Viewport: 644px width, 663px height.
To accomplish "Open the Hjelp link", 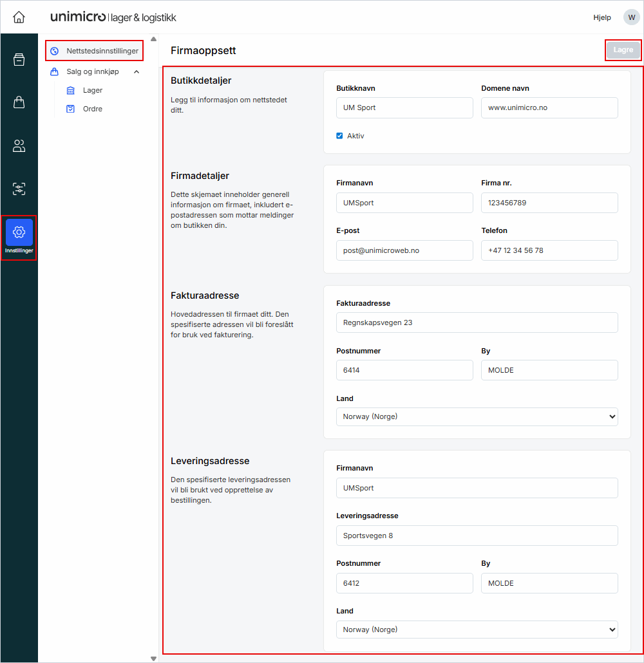I will click(x=602, y=17).
